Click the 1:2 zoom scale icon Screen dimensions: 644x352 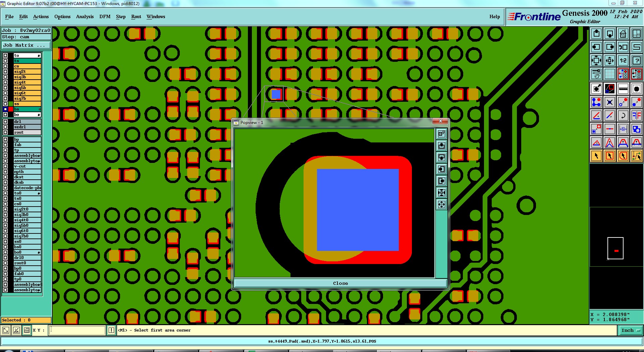point(623,60)
